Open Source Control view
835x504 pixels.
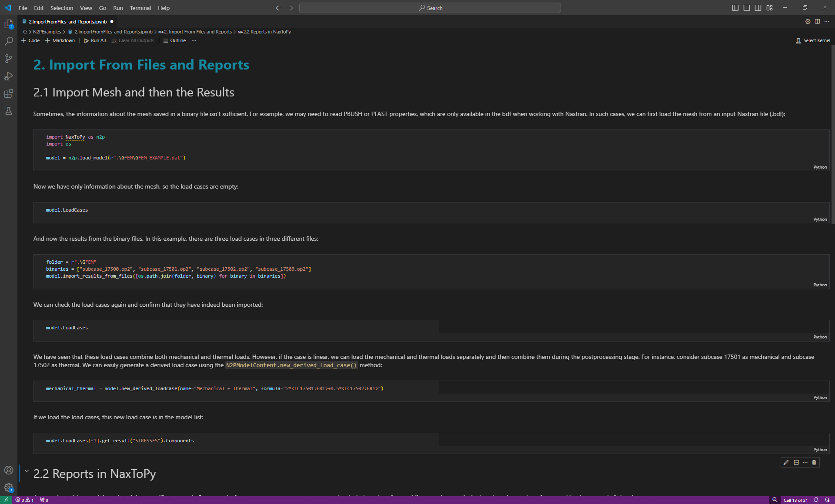tap(9, 59)
